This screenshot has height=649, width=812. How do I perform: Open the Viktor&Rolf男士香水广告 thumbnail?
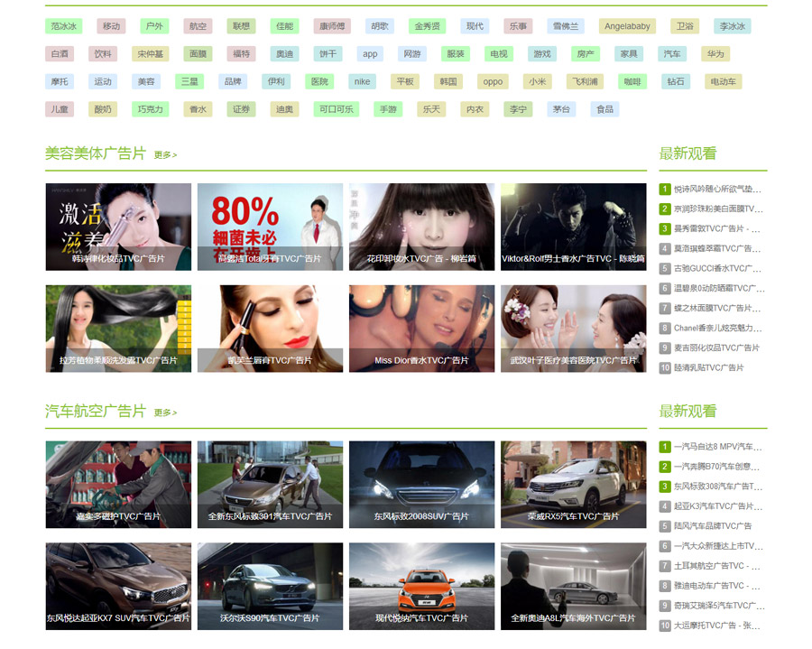coord(573,227)
